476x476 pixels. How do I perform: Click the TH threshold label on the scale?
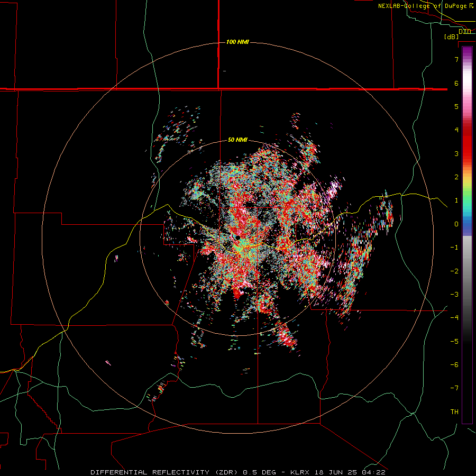coord(454,412)
